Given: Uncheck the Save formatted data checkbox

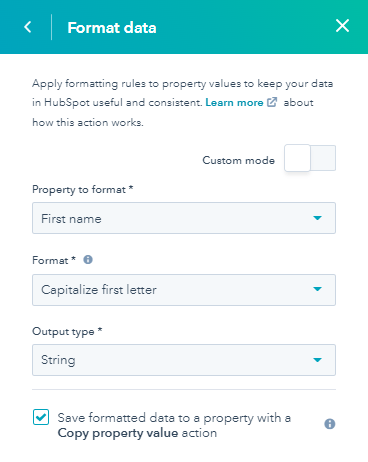Looking at the screenshot, I should point(41,417).
